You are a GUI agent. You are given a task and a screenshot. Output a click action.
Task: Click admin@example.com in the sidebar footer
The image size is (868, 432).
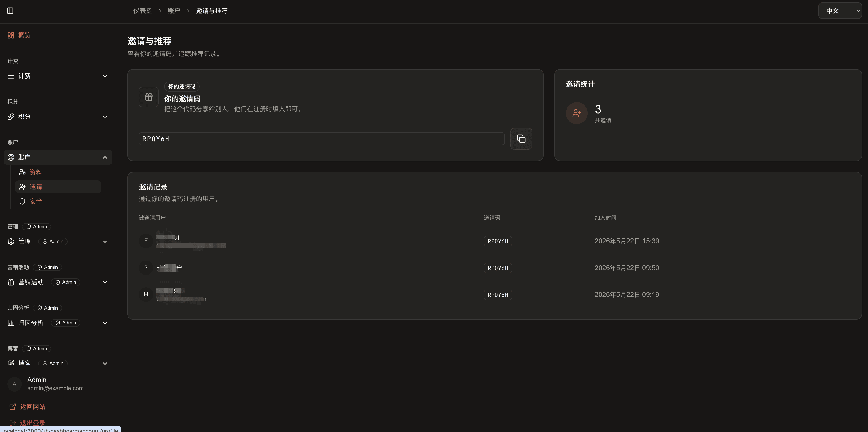pyautogui.click(x=55, y=388)
